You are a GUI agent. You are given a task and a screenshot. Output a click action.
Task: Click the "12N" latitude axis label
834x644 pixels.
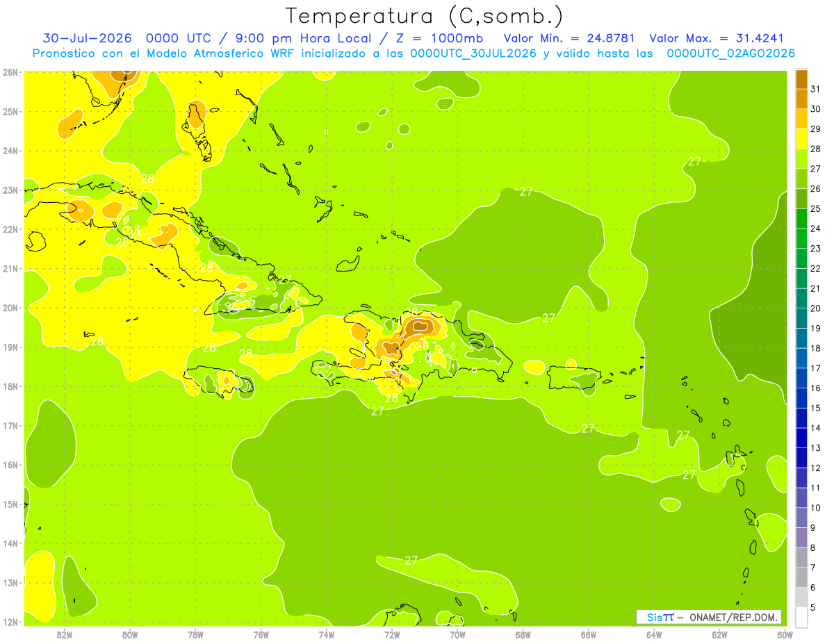click(x=10, y=622)
